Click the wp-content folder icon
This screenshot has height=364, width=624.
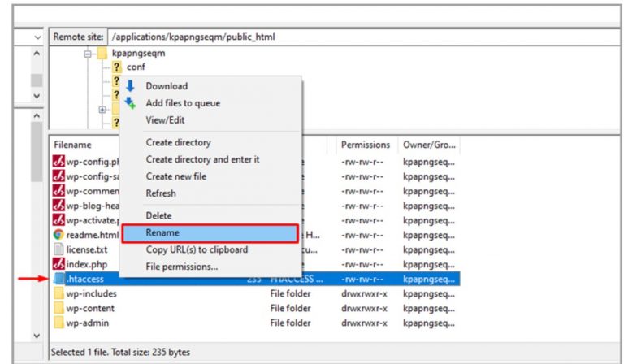click(58, 308)
